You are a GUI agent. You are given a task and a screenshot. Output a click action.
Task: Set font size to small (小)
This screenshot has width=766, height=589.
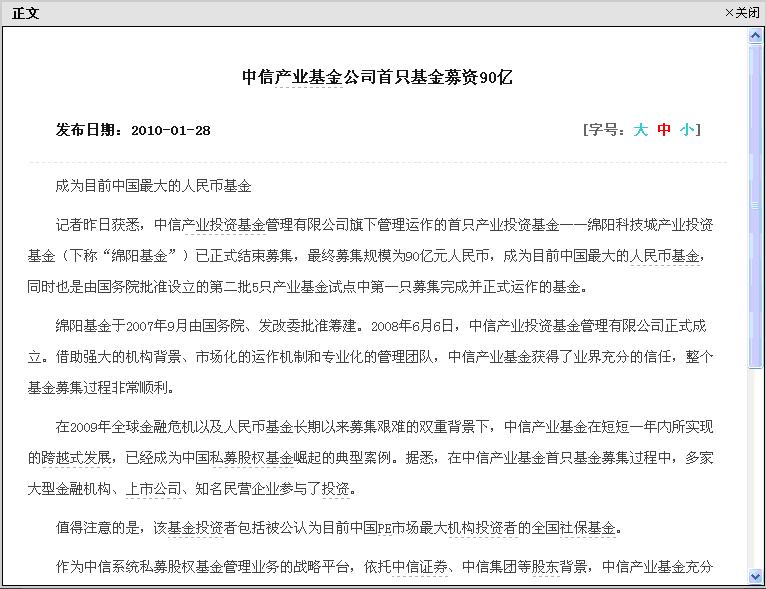coord(687,130)
